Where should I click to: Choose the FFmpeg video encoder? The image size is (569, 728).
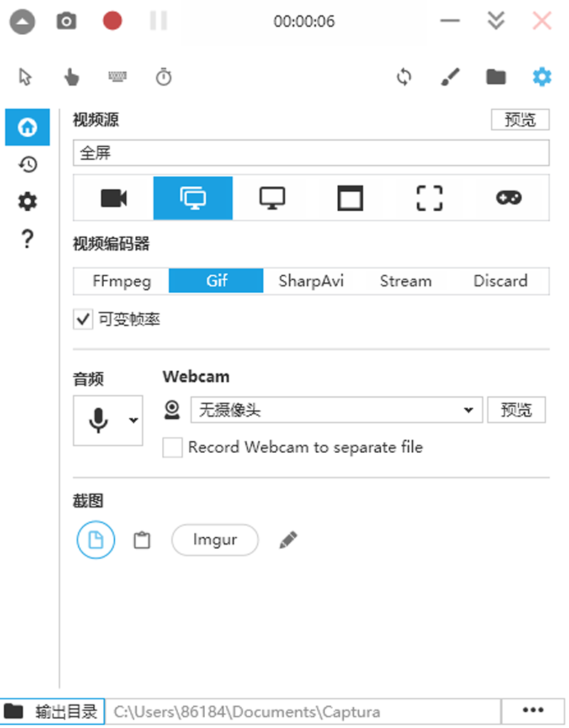(122, 281)
